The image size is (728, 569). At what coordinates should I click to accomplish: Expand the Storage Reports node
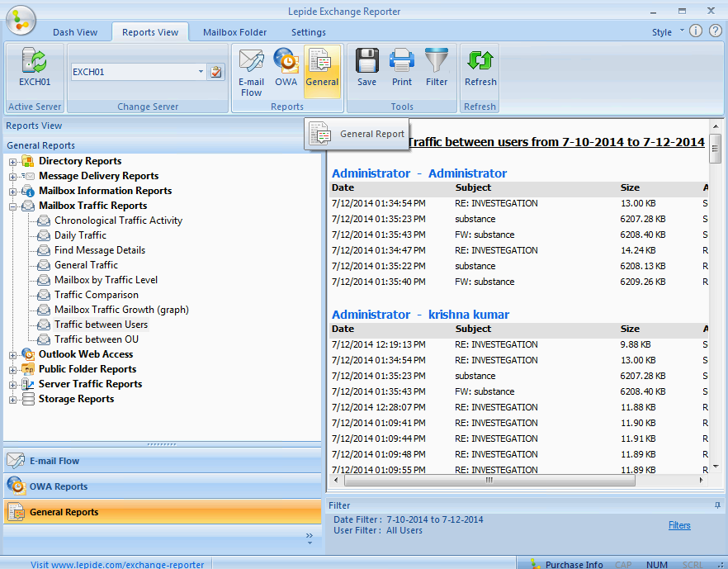pos(12,400)
